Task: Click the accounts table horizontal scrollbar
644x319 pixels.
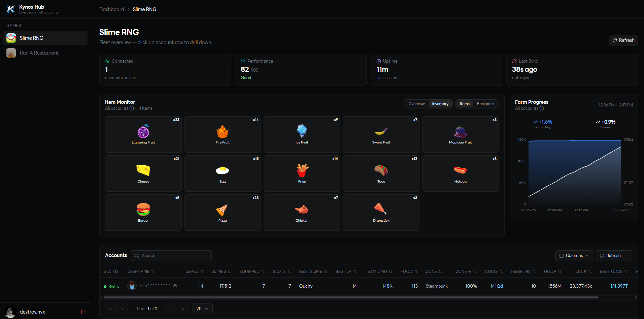Action: coord(351,297)
